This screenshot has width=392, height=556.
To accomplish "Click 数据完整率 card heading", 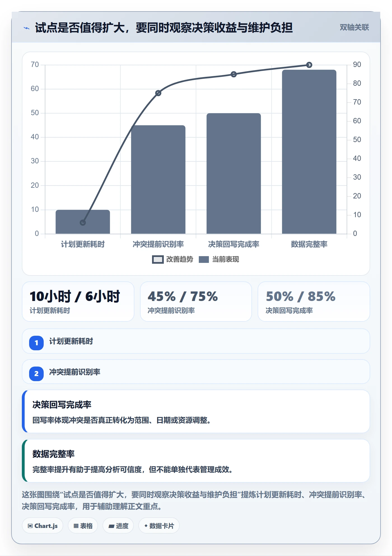I will [x=53, y=454].
